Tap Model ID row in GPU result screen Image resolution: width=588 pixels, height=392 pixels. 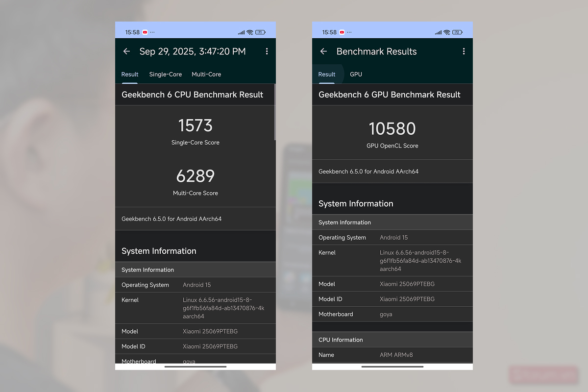(392, 299)
